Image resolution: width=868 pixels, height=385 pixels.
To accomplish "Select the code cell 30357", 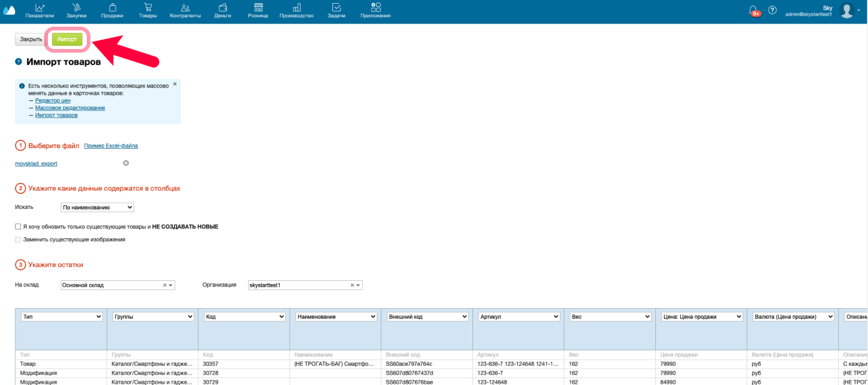I will click(x=244, y=364).
